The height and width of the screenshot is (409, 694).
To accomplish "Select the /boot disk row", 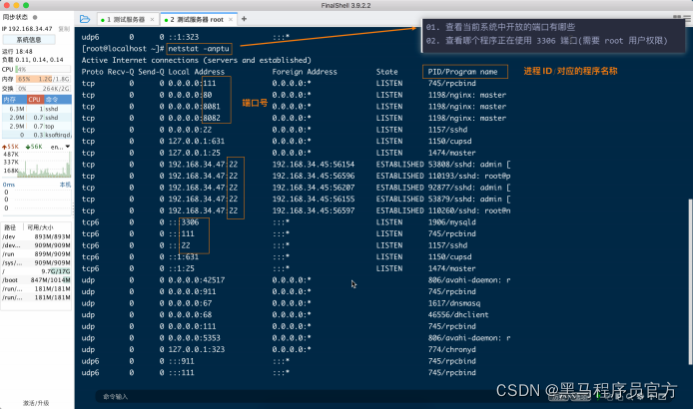I will [37, 280].
